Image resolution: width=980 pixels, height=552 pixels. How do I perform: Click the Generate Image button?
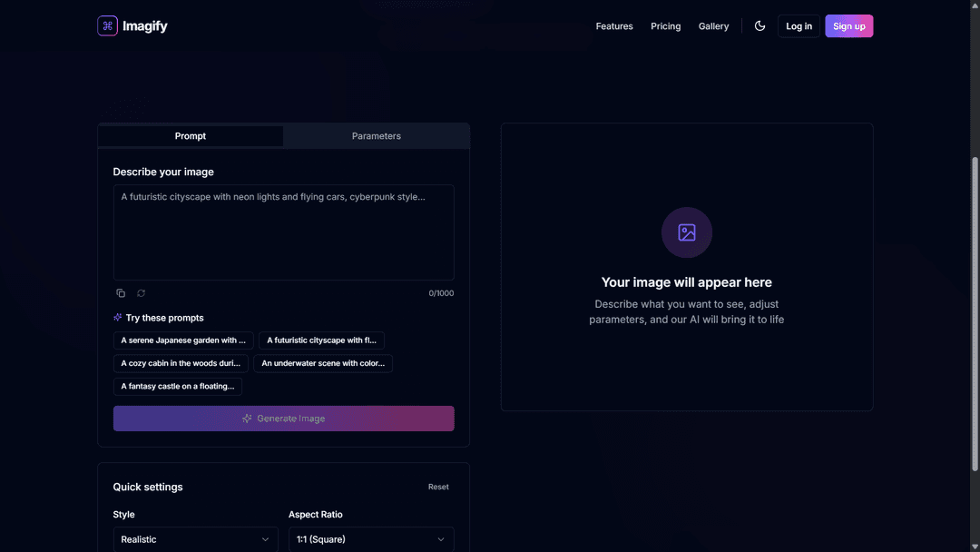pyautogui.click(x=284, y=419)
